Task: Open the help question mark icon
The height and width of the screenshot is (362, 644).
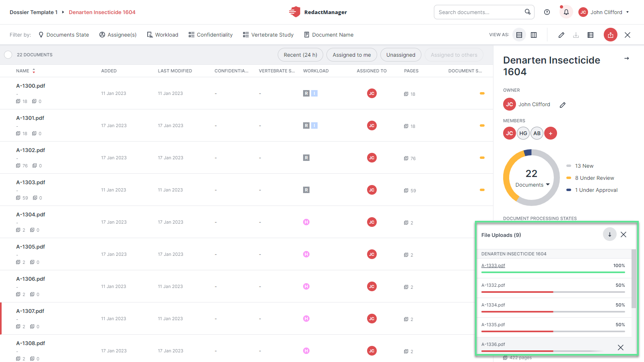Action: pos(547,12)
